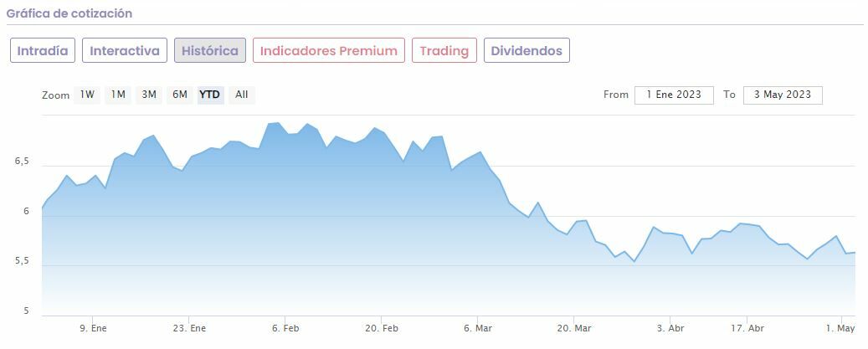Click the YTD zoom button
Screen dimensions: 868x349
click(210, 95)
